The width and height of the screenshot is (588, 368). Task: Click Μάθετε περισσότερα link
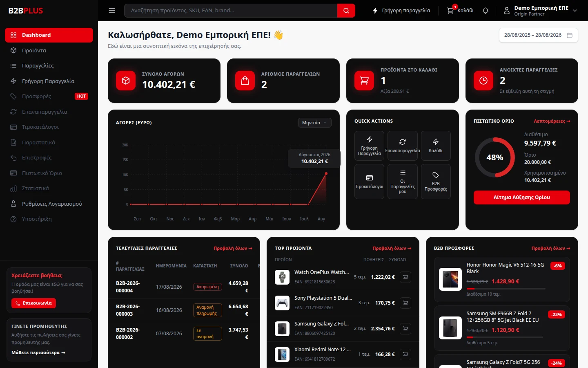click(38, 352)
